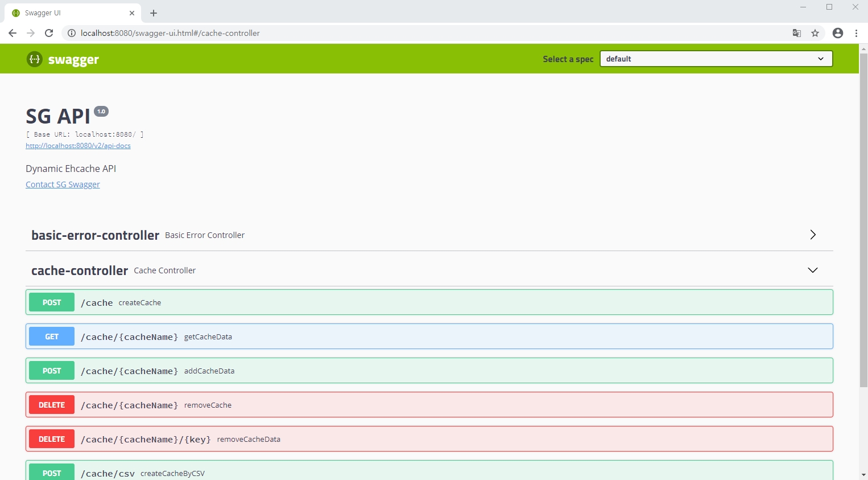The image size is (868, 480).
Task: Expand DELETE /cache/{cacheName} removeCache operation
Action: pyautogui.click(x=429, y=405)
